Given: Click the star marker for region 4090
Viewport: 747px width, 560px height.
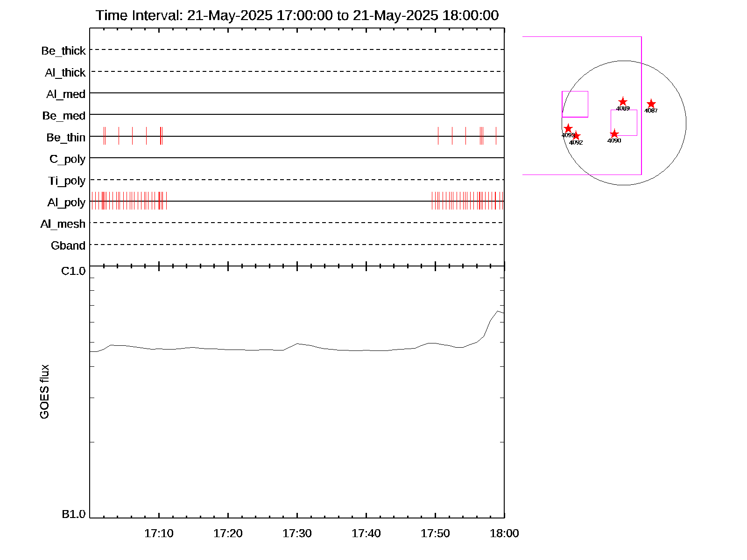Looking at the screenshot, I should 614,134.
